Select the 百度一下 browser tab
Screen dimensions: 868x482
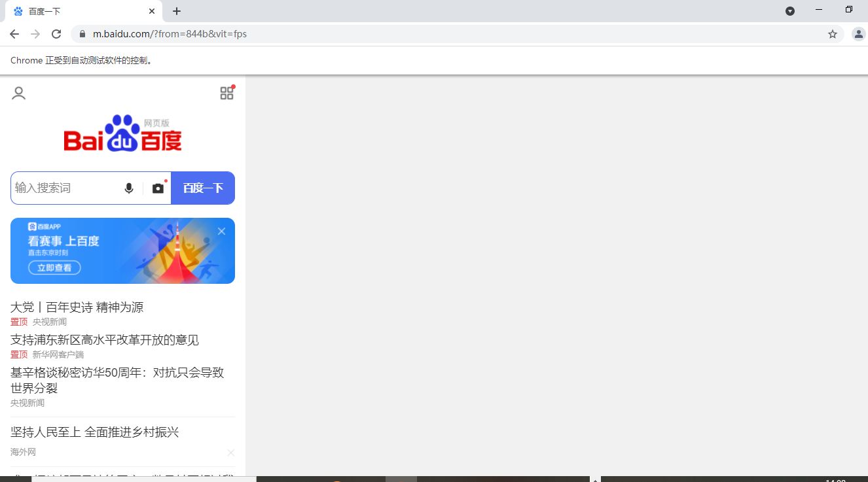pos(84,11)
